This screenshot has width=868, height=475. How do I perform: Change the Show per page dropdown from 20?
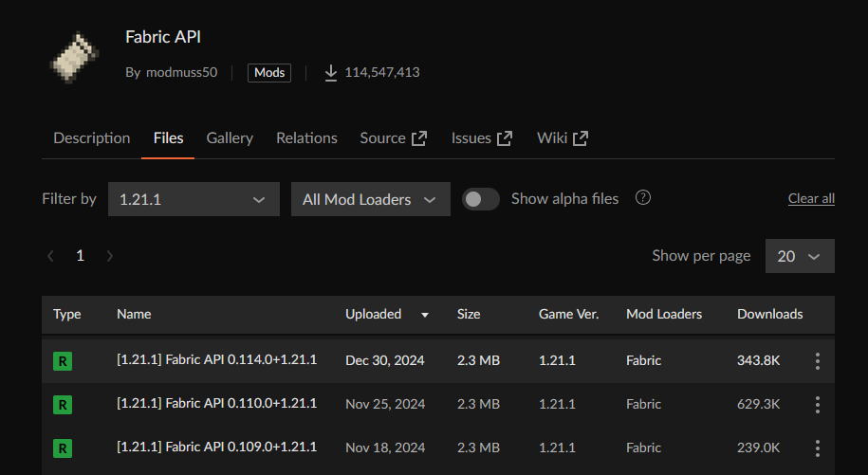pyautogui.click(x=799, y=256)
